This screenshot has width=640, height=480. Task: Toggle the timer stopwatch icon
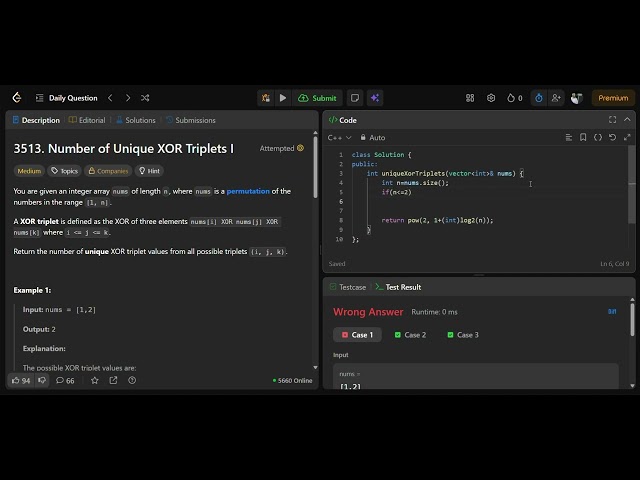point(539,98)
